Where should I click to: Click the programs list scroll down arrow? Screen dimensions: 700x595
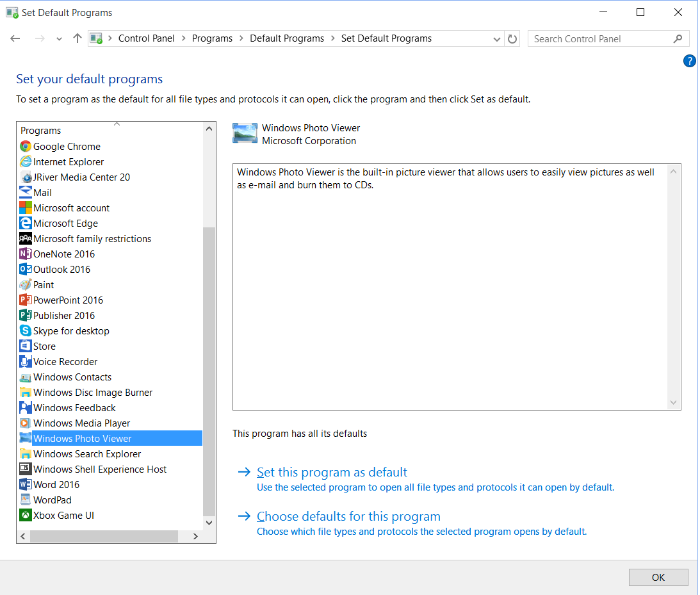(209, 522)
